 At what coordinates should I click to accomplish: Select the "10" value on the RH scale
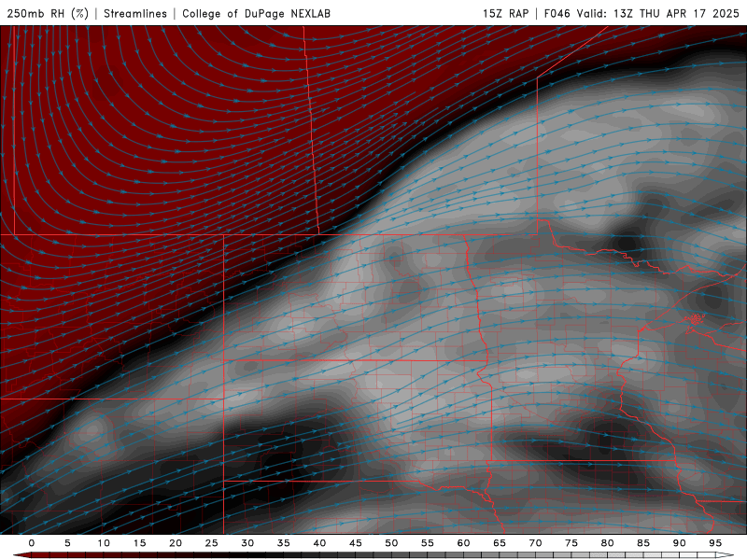[104, 543]
